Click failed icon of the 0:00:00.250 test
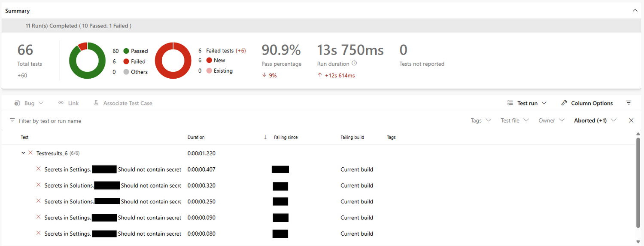The image size is (644, 246). (38, 201)
